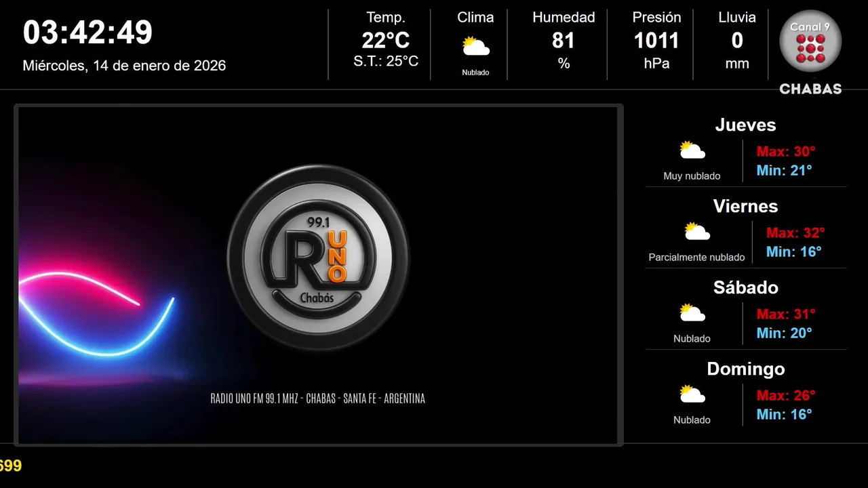Click Domingo forecast cloud icon
This screenshot has height=488, width=868.
click(692, 394)
